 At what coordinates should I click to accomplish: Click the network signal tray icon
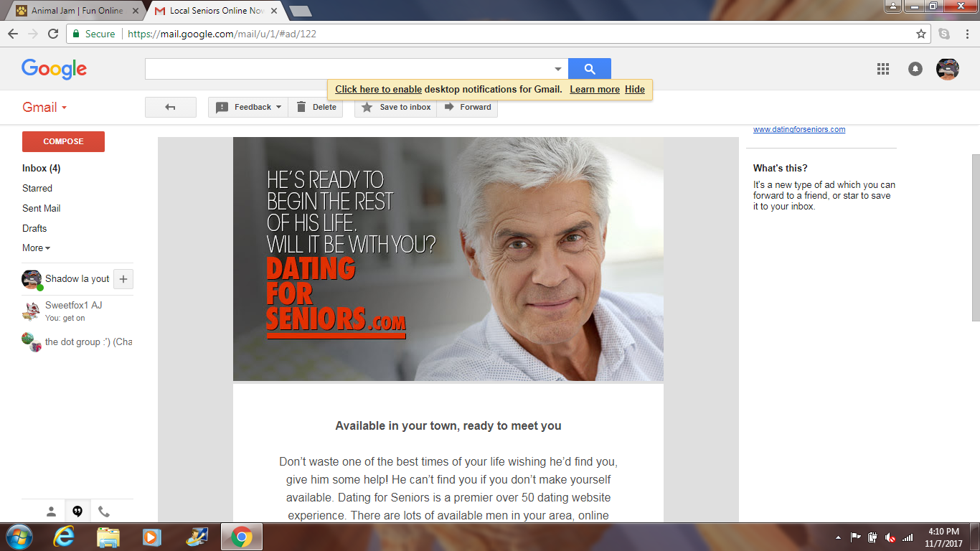[908, 537]
